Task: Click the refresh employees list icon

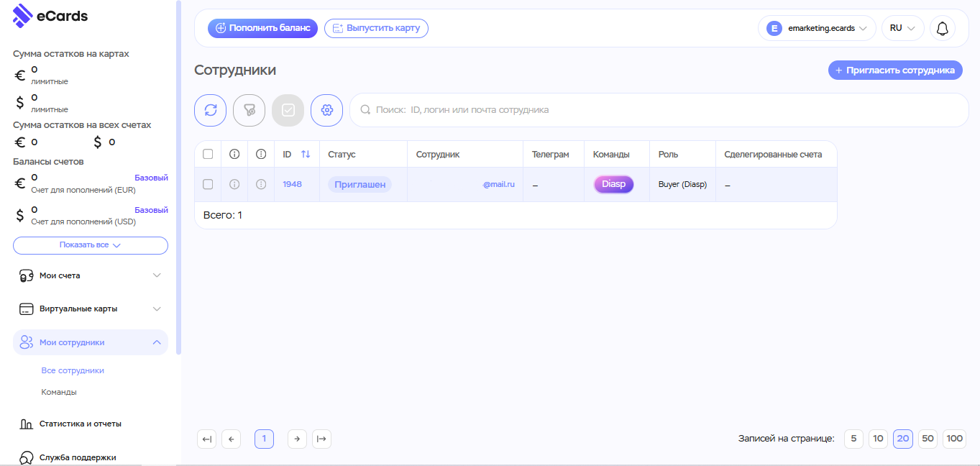Action: (210, 110)
